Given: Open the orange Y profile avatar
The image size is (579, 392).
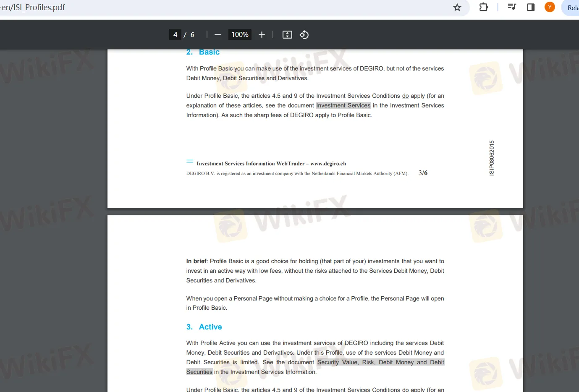Looking at the screenshot, I should 550,7.
